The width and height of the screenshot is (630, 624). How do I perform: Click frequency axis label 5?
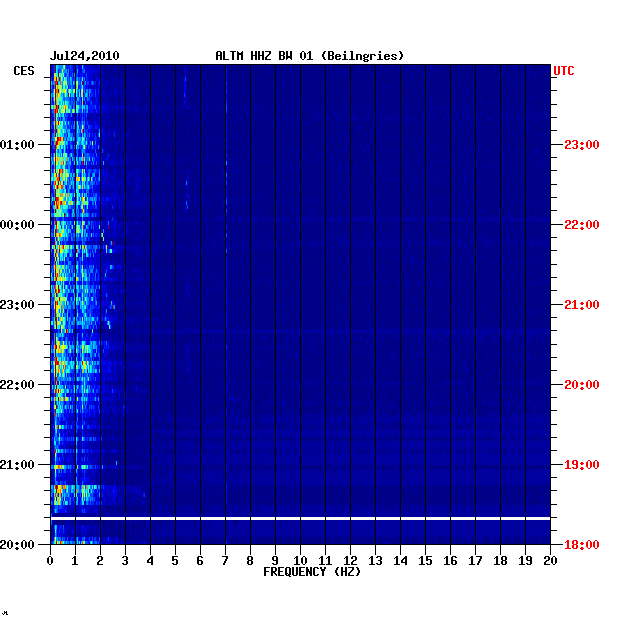pos(175,561)
